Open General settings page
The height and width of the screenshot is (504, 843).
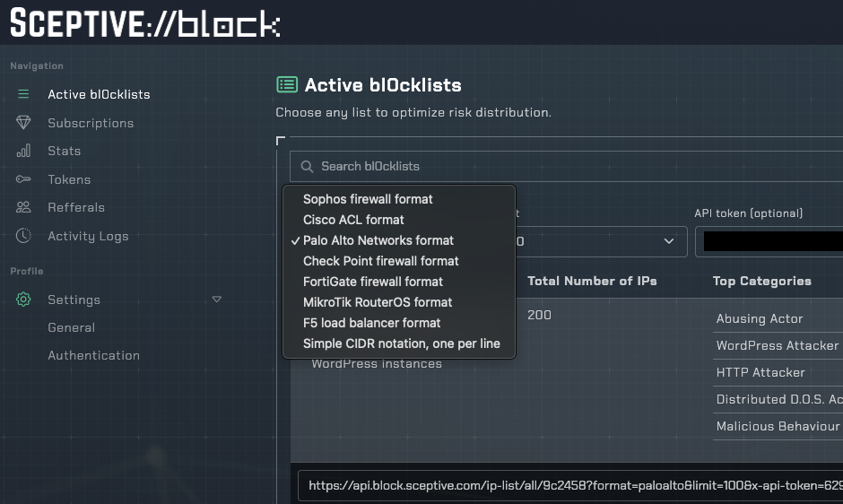pyautogui.click(x=72, y=327)
